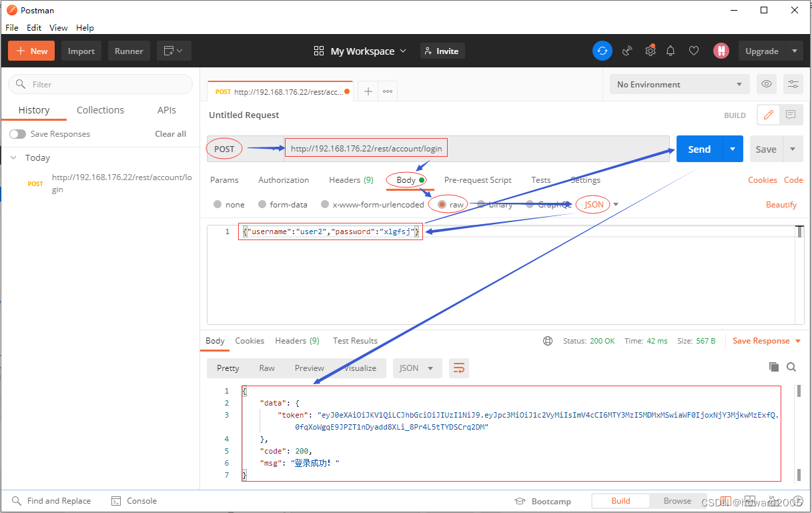
Task: Switch to Browse mode
Action: tap(677, 501)
